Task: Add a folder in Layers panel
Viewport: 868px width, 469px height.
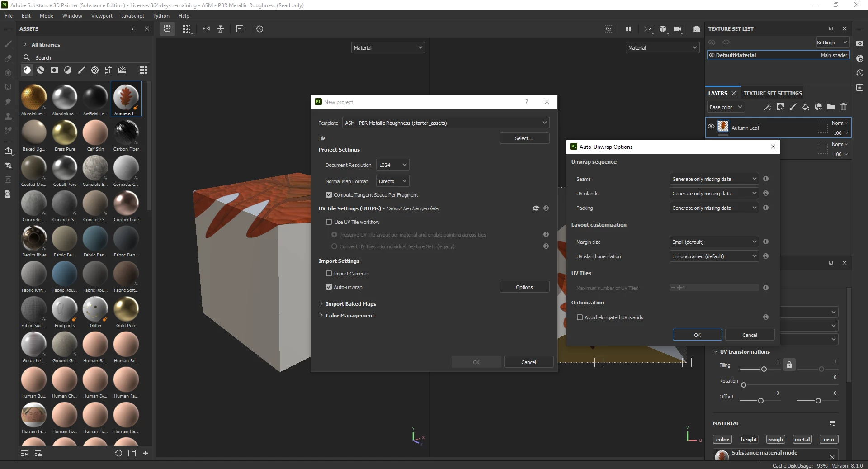Action: point(831,107)
